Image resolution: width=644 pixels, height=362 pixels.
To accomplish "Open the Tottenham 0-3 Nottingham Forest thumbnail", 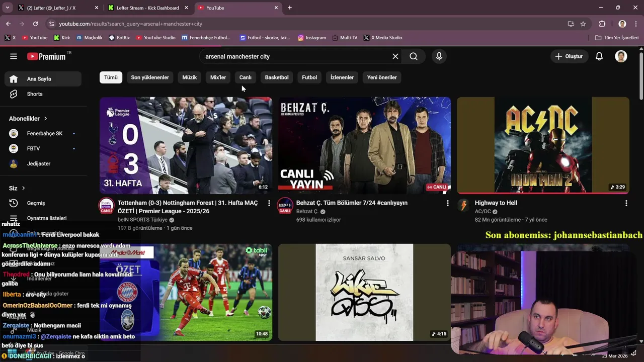I will [186, 145].
